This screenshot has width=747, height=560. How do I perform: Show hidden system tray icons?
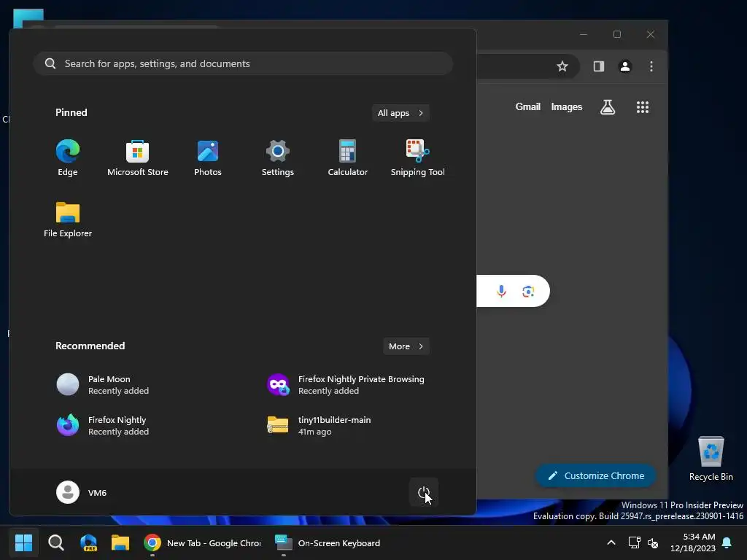[611, 542]
